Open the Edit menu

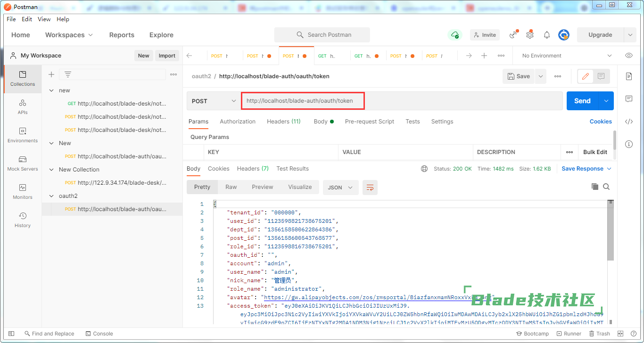(27, 19)
